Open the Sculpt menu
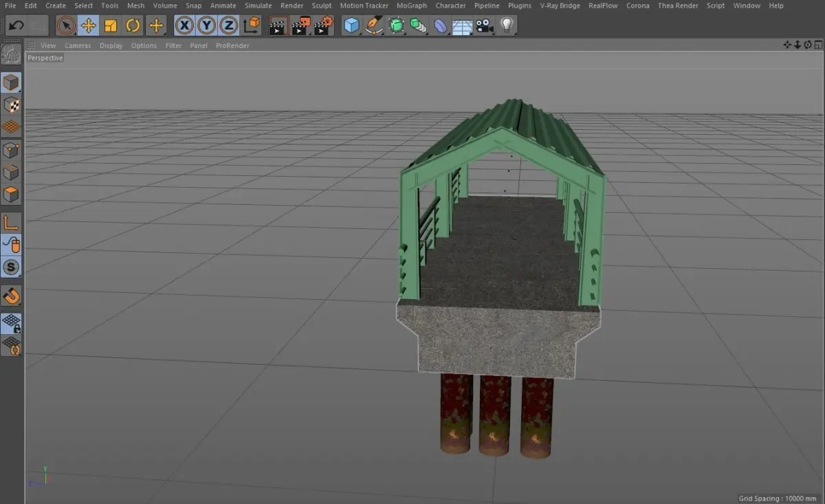This screenshot has height=504, width=825. coord(322,6)
